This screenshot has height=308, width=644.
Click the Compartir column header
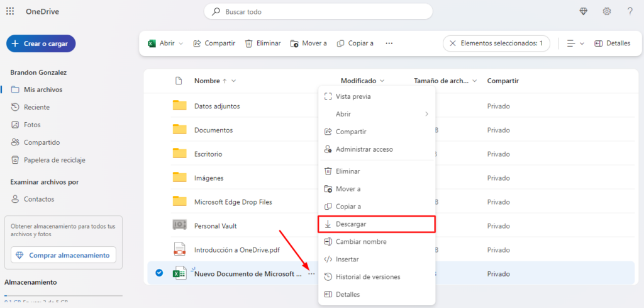pos(502,81)
